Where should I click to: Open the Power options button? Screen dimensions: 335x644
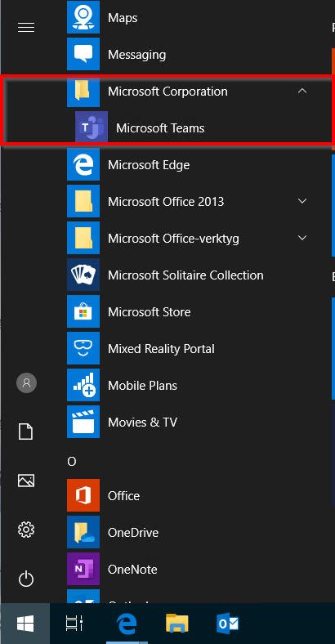26,579
